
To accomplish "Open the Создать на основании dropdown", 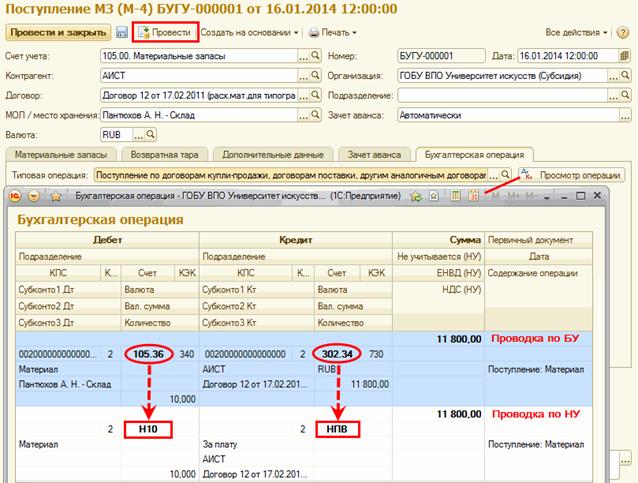I will pos(251,33).
